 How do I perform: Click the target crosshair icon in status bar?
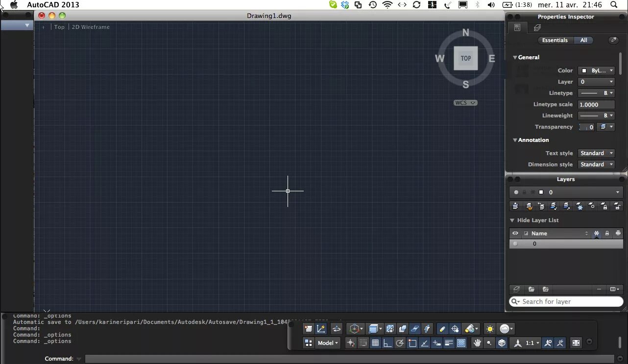click(455, 329)
